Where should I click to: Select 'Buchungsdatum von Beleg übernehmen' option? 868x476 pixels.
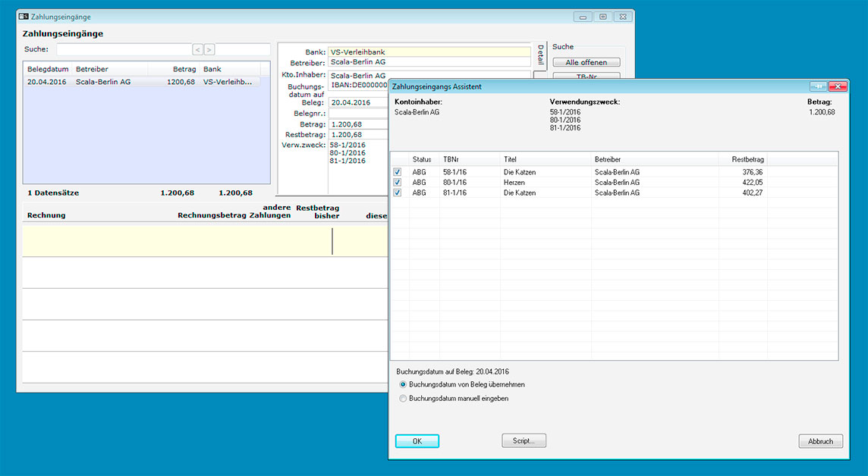pos(403,385)
